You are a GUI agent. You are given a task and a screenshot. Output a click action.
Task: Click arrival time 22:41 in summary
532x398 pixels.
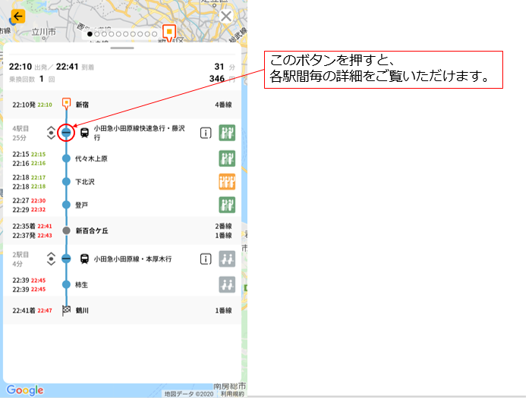[x=68, y=67]
